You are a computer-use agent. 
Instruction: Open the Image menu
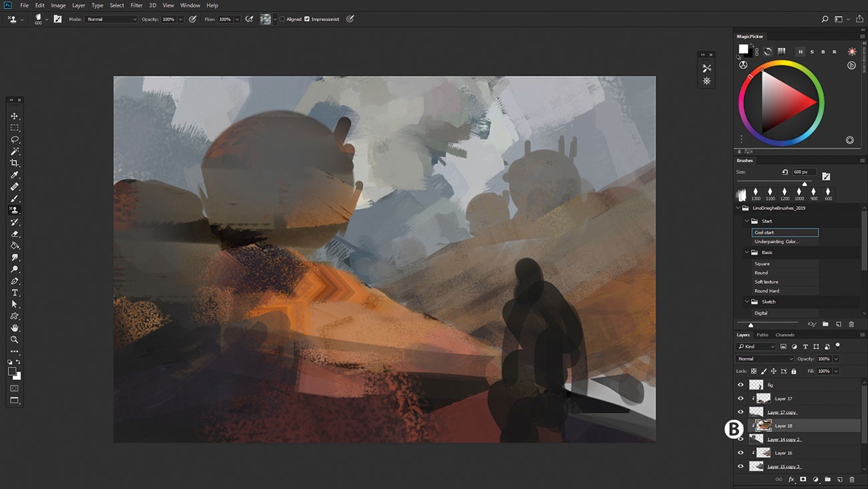pyautogui.click(x=58, y=5)
